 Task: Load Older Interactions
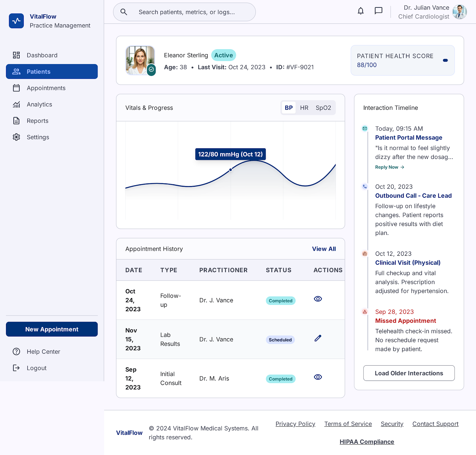409,373
